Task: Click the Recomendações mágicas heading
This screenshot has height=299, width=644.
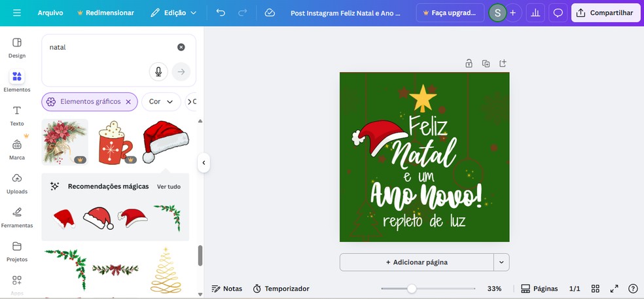Action: 108,186
